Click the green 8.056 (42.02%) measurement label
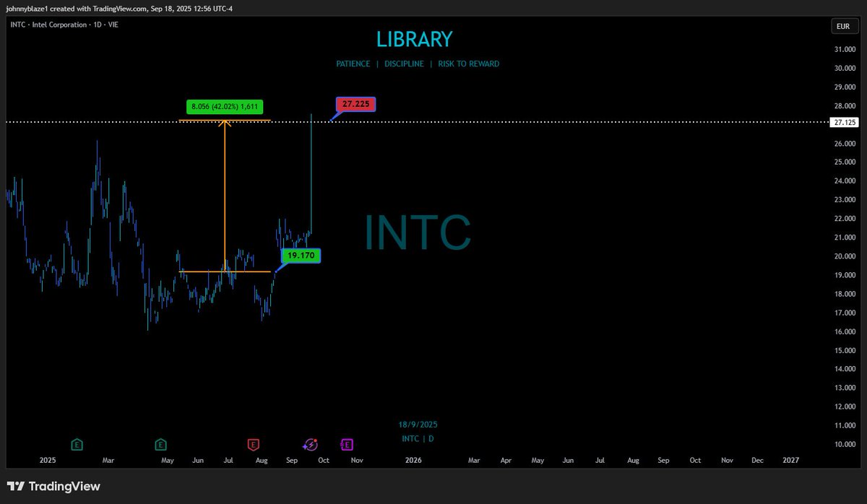This screenshot has height=504, width=867. (x=225, y=106)
